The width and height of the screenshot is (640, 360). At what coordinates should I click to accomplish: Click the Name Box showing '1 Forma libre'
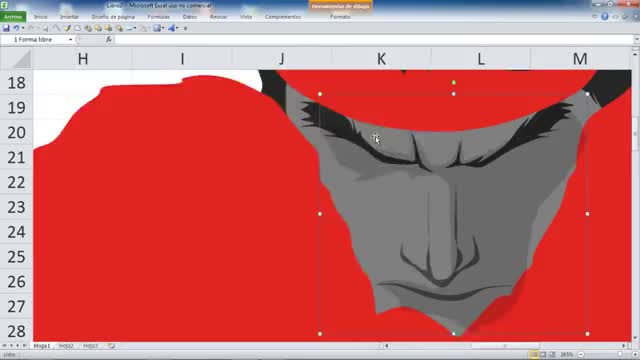(34, 40)
